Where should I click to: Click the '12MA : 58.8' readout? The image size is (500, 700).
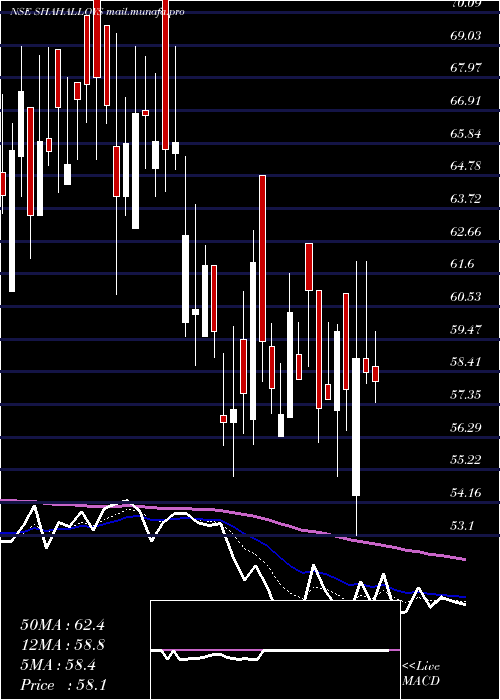click(63, 645)
